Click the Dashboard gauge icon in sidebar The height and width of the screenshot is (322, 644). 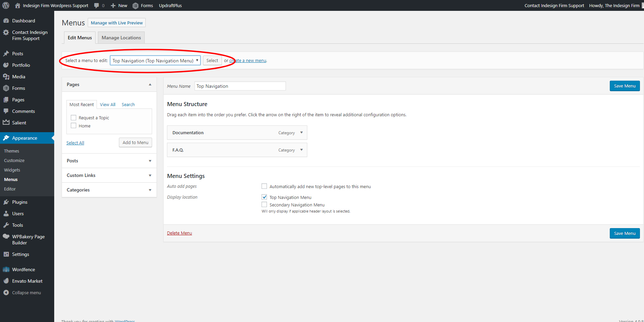tap(6, 21)
